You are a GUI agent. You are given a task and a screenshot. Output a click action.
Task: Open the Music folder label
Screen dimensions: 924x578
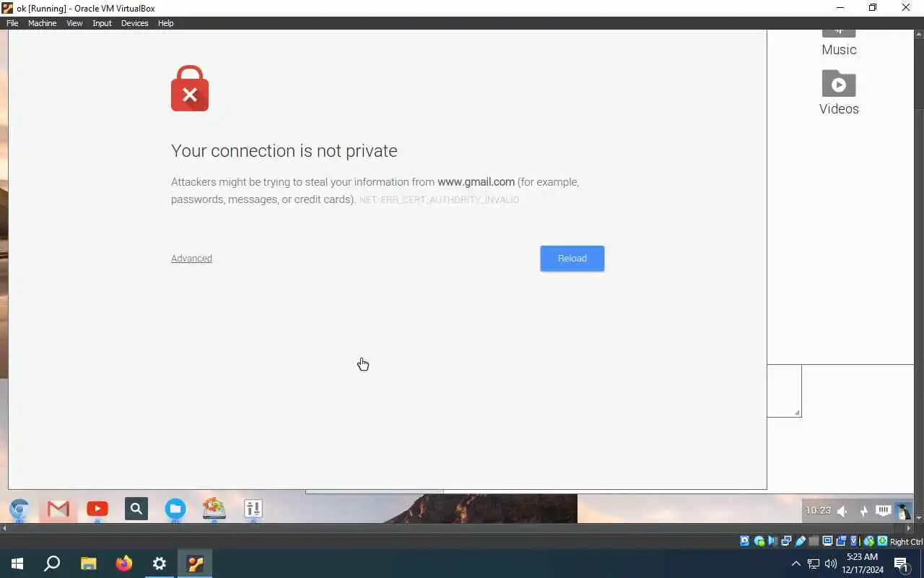point(839,50)
